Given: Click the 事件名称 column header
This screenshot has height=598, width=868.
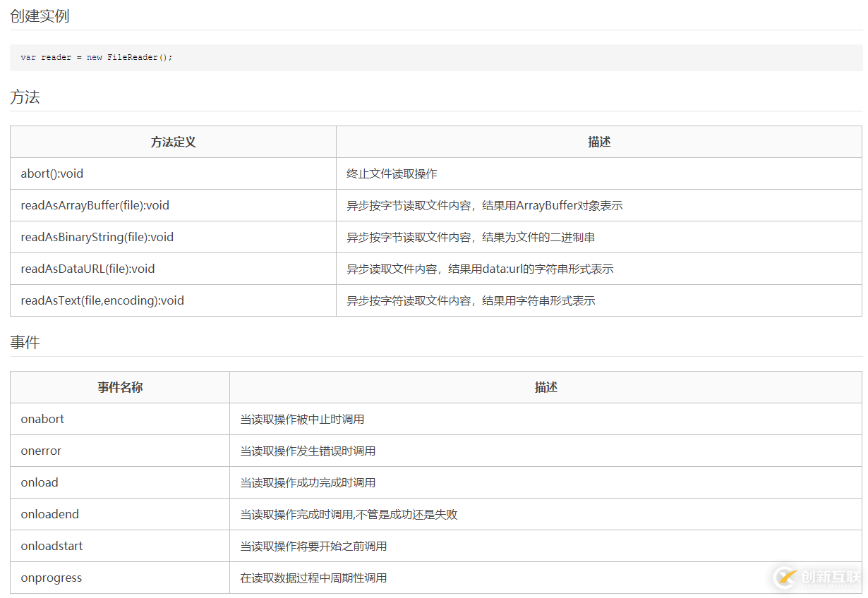Looking at the screenshot, I should (x=119, y=386).
